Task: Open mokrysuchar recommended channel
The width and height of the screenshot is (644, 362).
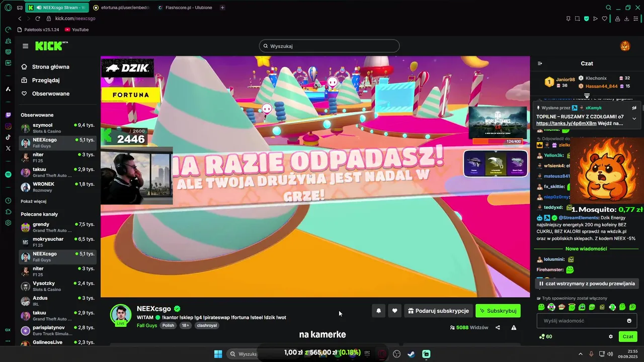Action: pos(58,242)
